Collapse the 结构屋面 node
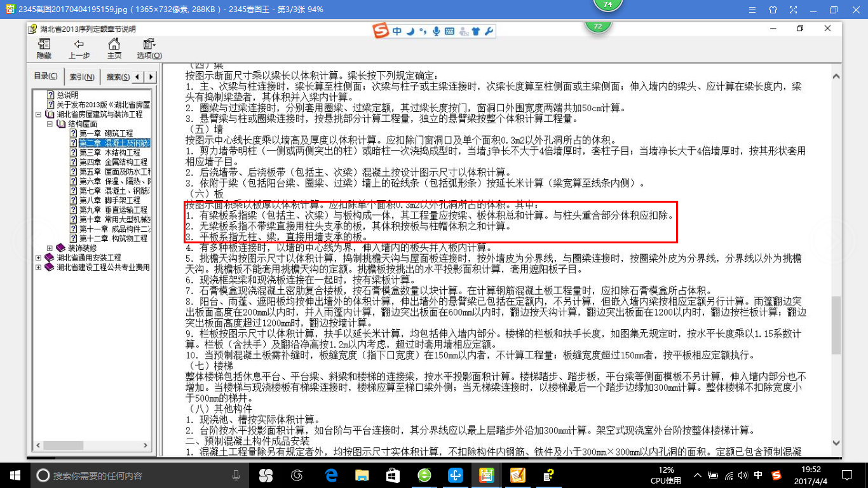This screenshot has height=488, width=868. tap(50, 124)
